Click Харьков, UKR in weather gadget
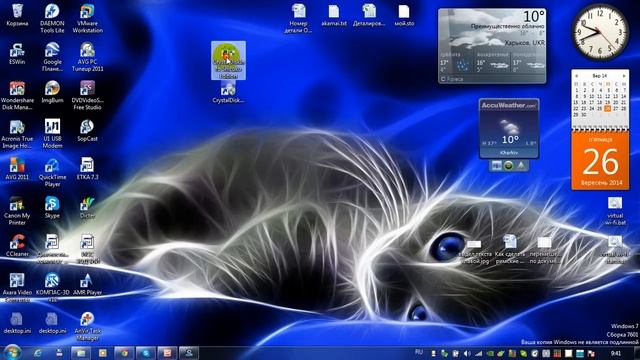 (524, 43)
